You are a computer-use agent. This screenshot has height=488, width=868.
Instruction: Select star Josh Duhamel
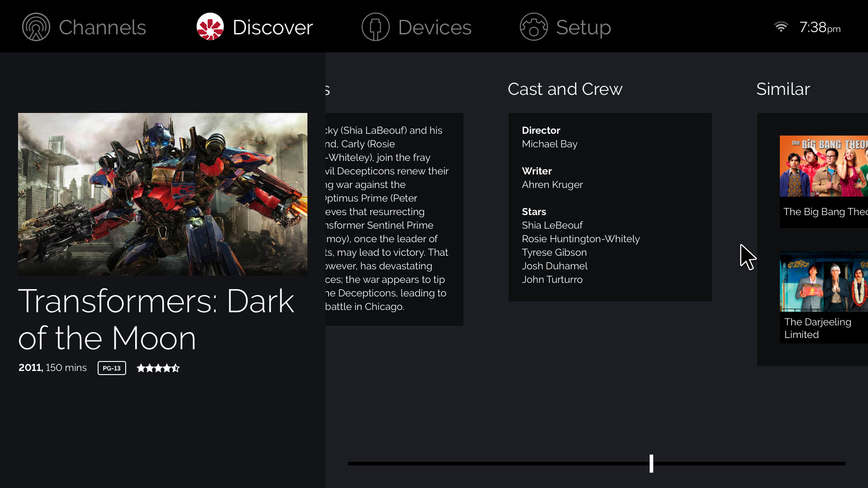[555, 266]
